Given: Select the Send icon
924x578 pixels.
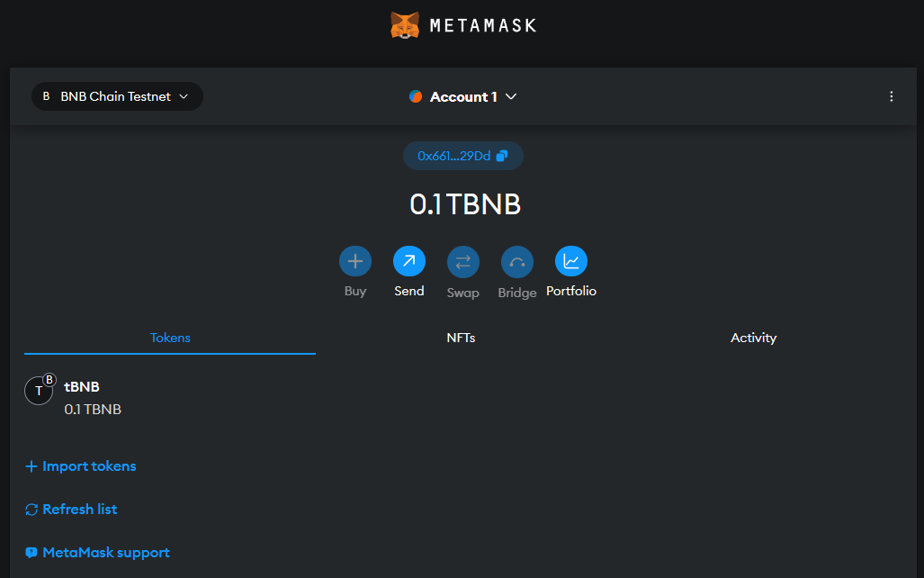Looking at the screenshot, I should coord(409,260).
